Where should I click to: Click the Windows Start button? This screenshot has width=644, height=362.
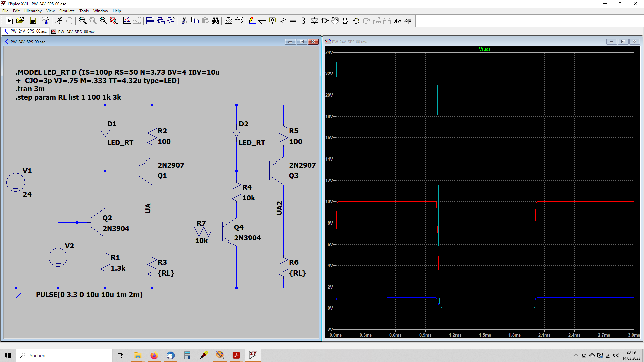click(x=8, y=355)
